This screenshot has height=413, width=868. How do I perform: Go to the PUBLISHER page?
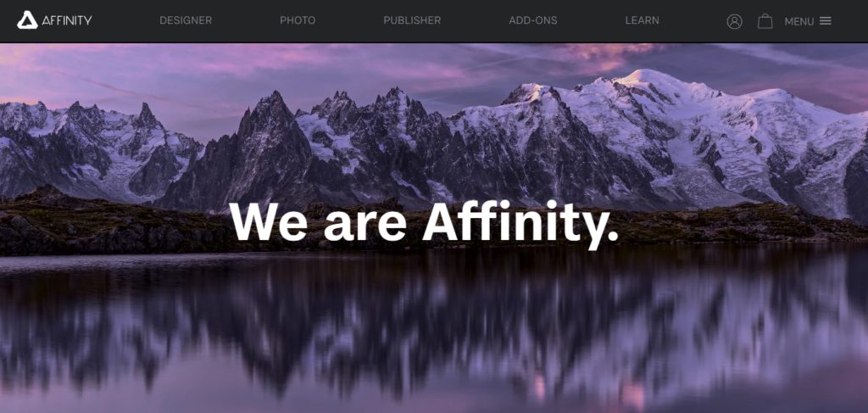click(412, 20)
